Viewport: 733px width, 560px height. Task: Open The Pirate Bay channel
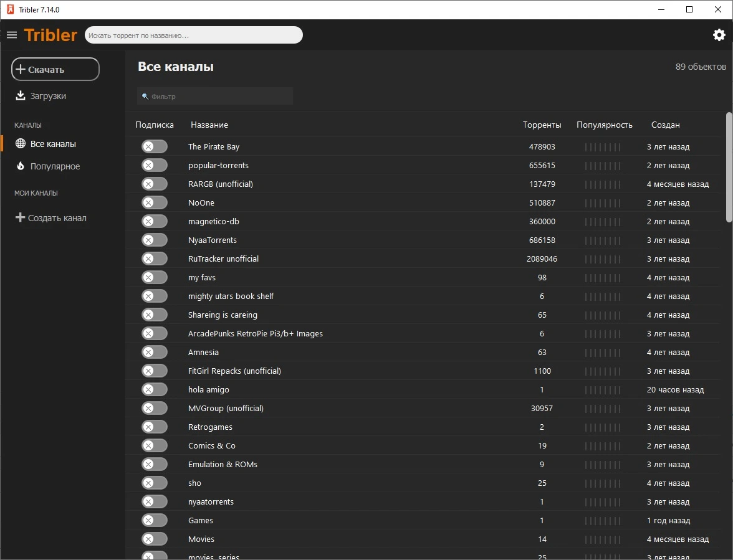(x=214, y=146)
